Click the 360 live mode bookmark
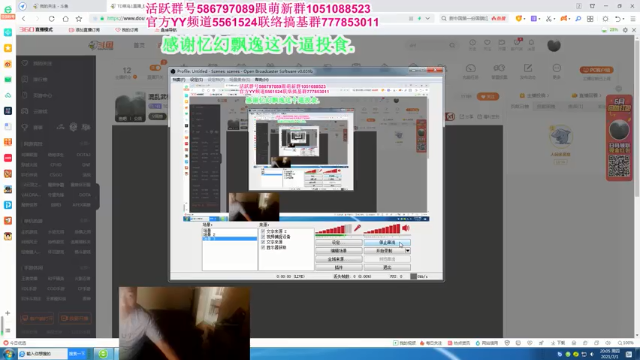The width and height of the screenshot is (640, 360). click(36, 30)
